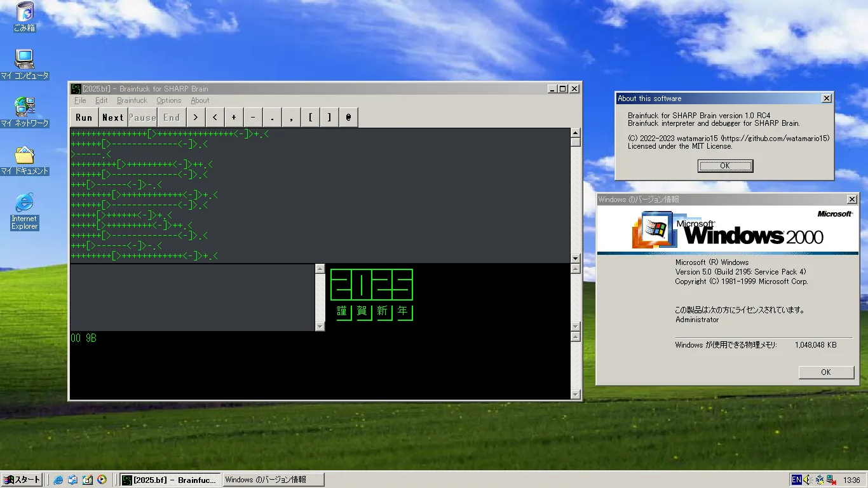Select the Internet Explorer desktop icon
The height and width of the screenshot is (488, 868).
click(x=25, y=212)
